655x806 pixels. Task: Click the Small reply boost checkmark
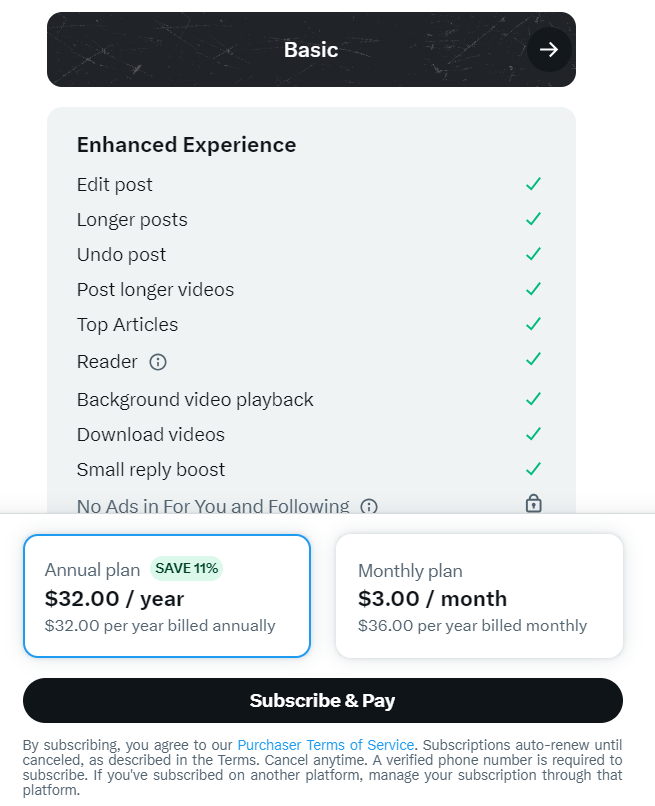click(534, 469)
